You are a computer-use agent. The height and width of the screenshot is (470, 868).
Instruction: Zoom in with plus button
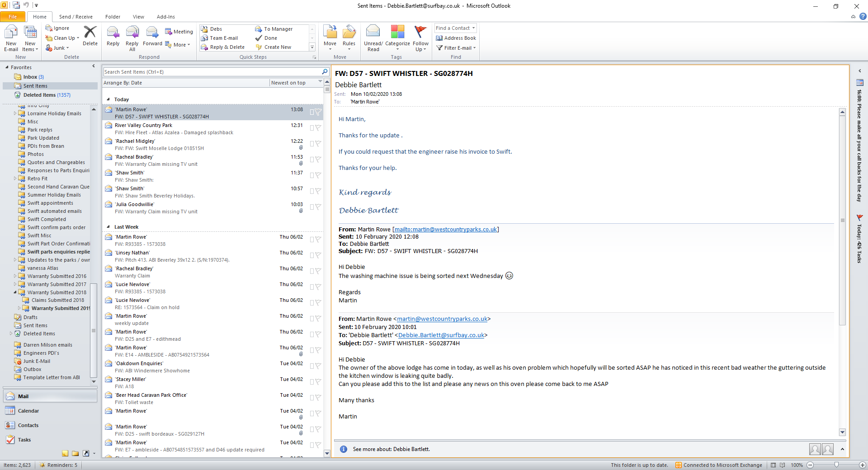click(863, 465)
